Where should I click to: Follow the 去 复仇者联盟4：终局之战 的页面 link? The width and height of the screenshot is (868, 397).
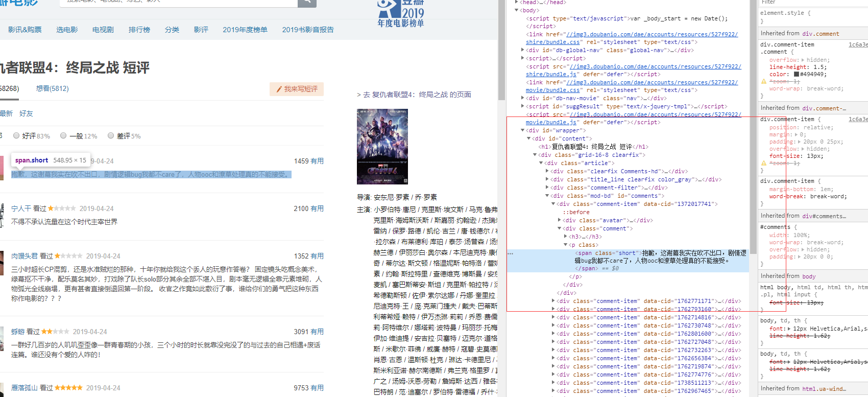pyautogui.click(x=417, y=95)
